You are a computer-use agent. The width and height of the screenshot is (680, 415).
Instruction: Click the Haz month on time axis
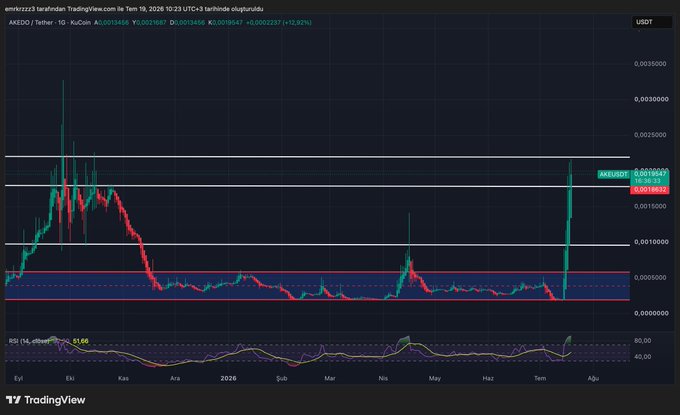(x=488, y=379)
